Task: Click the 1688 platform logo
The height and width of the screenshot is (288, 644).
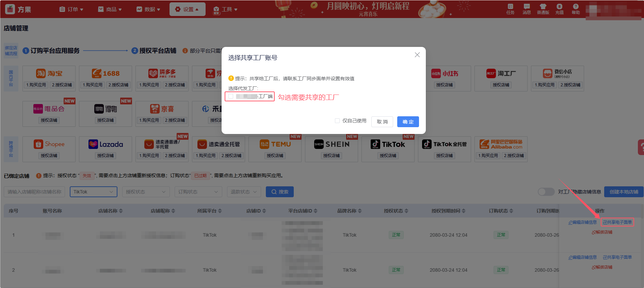Action: pyautogui.click(x=106, y=73)
